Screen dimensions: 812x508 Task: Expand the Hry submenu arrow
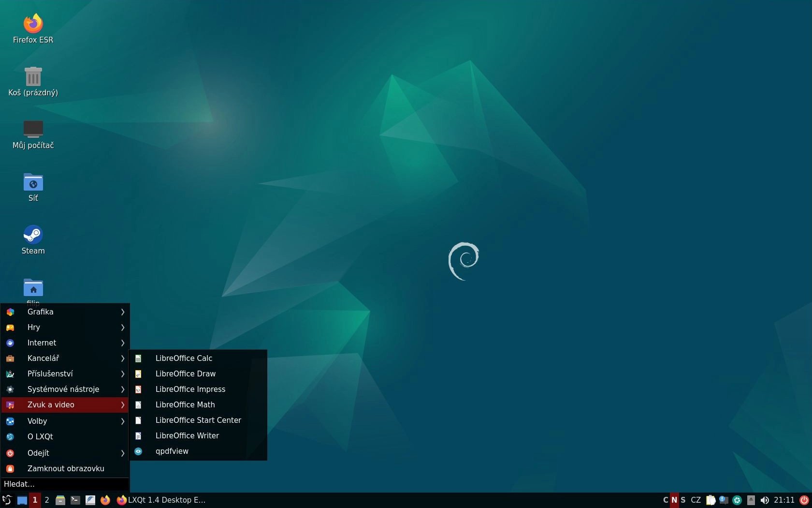[123, 328]
